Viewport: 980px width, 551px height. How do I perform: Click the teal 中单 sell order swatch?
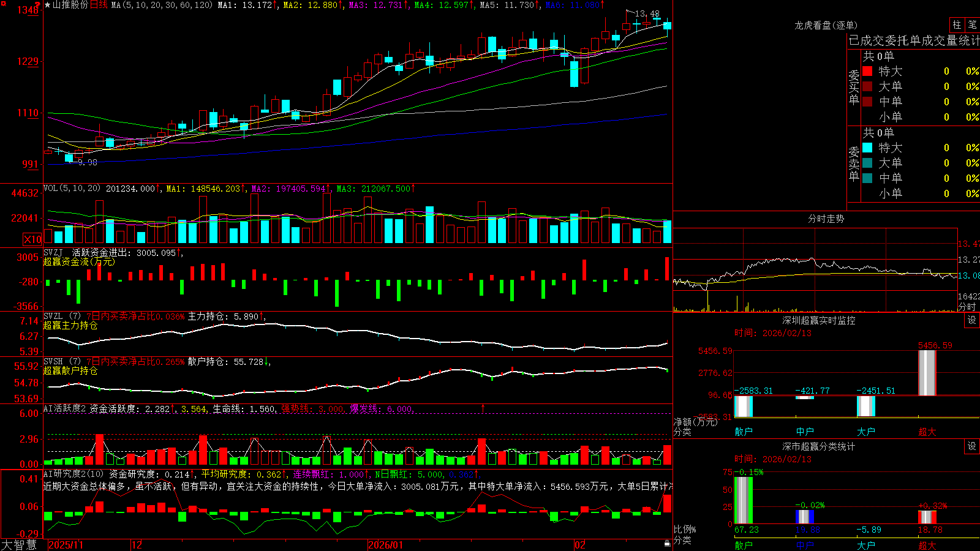(x=867, y=178)
